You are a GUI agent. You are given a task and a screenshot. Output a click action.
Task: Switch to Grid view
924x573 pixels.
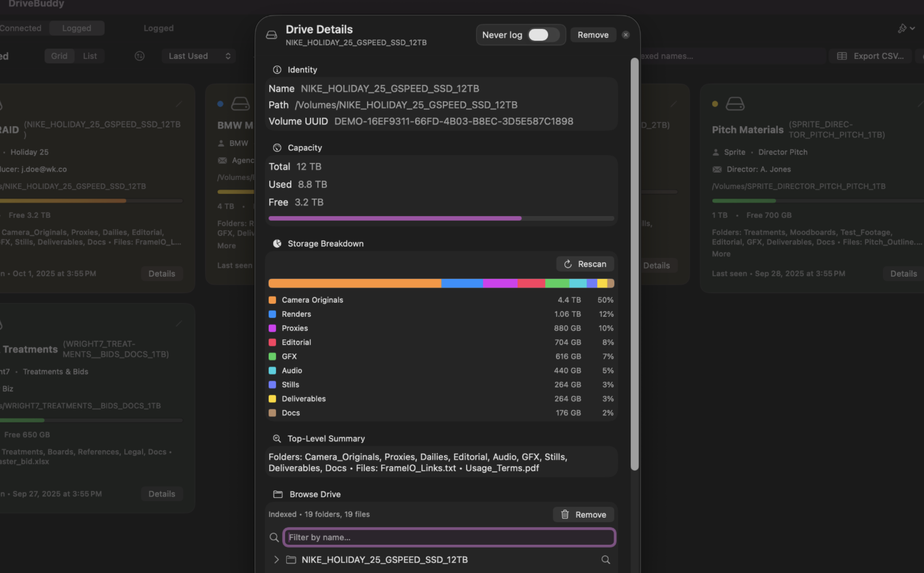(x=59, y=56)
